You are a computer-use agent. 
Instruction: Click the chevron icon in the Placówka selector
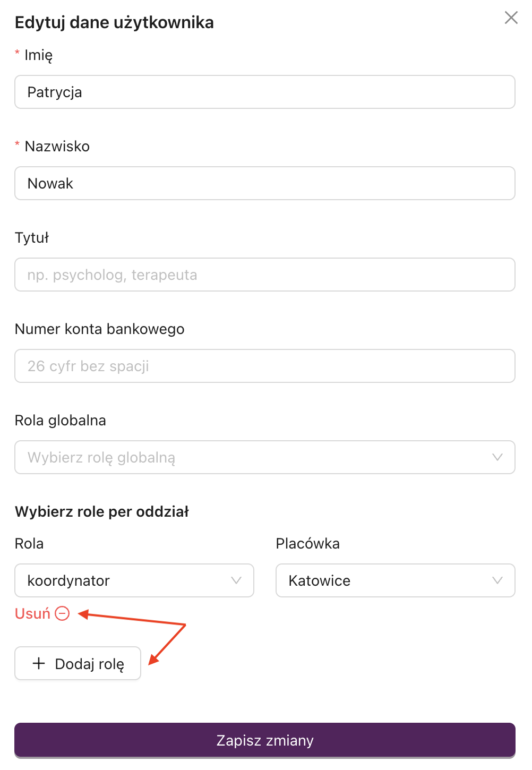pos(497,580)
